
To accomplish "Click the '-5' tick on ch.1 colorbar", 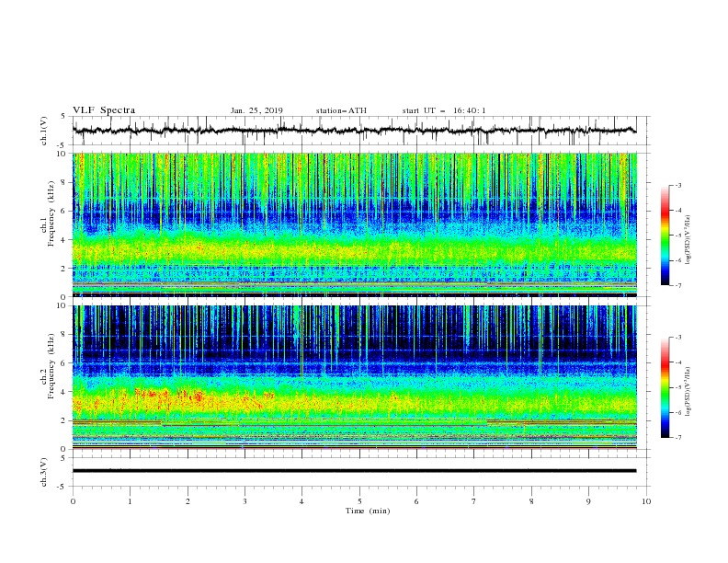I will (x=678, y=236).
